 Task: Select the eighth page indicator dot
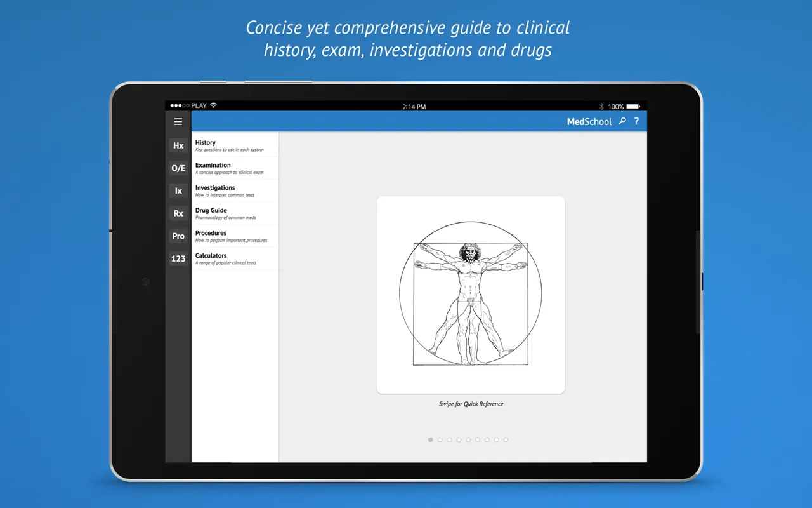point(496,439)
